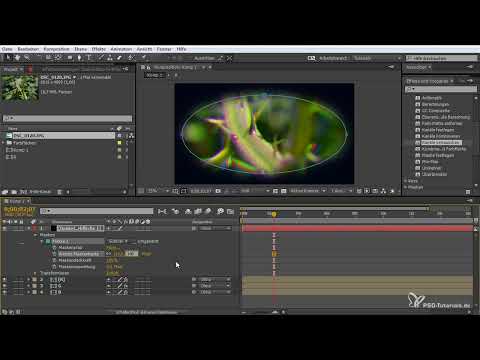480x360 pixels.
Task: Select the Rectangle mask shape tool
Action: (70, 58)
